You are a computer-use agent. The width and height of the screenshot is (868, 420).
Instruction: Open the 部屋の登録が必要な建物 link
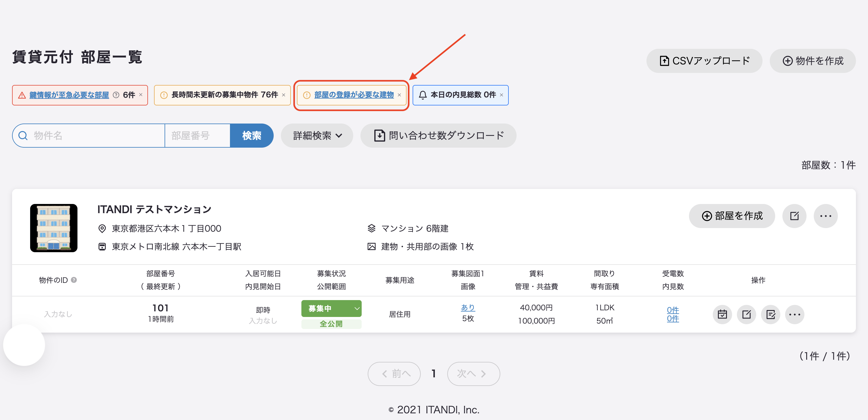click(354, 95)
